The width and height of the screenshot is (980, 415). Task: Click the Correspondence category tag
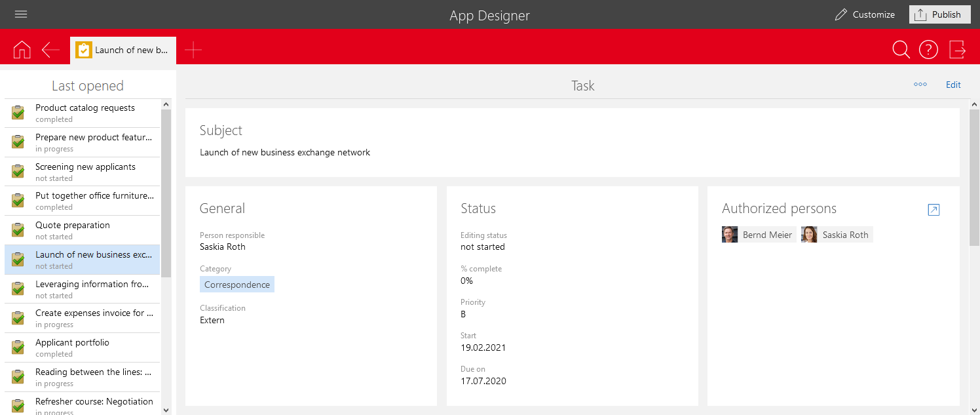[x=236, y=285]
